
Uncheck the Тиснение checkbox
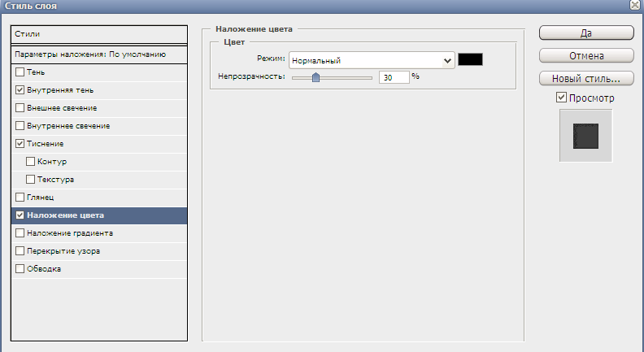20,144
